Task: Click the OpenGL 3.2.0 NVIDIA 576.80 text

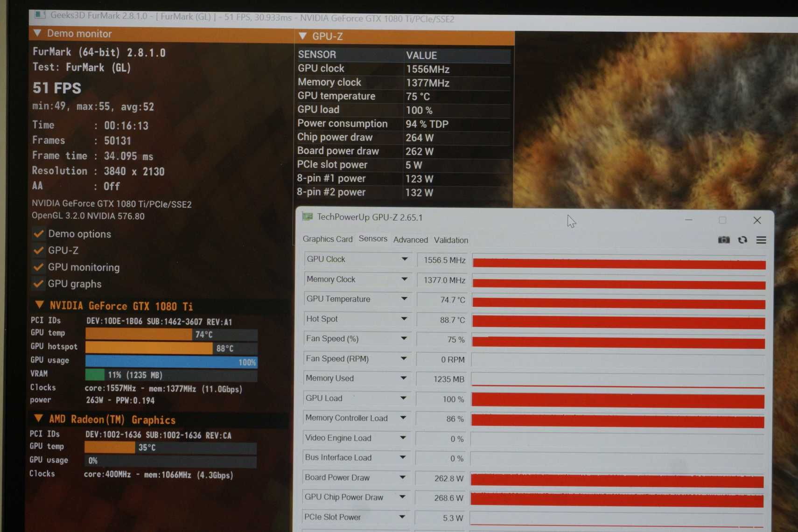Action: pyautogui.click(x=88, y=216)
